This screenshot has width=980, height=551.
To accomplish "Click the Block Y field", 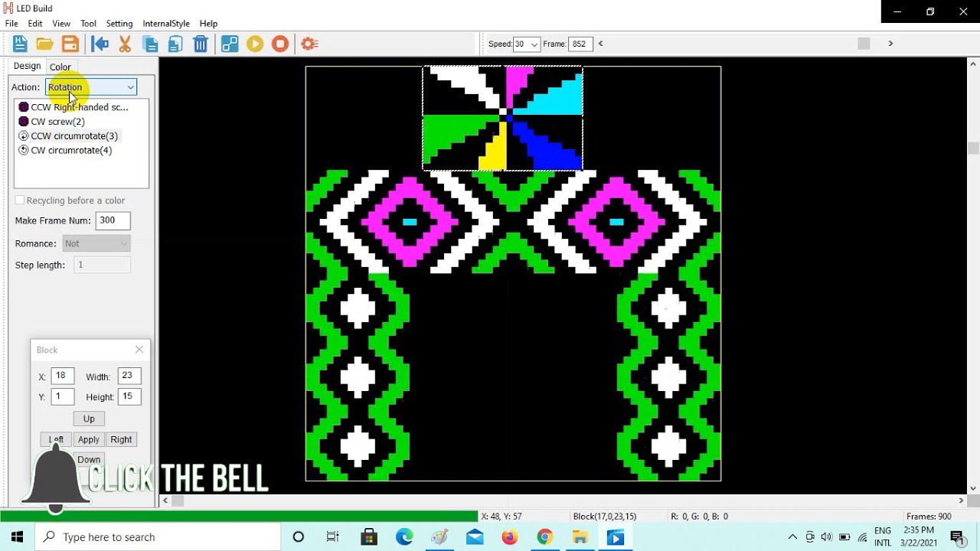I will tap(63, 396).
